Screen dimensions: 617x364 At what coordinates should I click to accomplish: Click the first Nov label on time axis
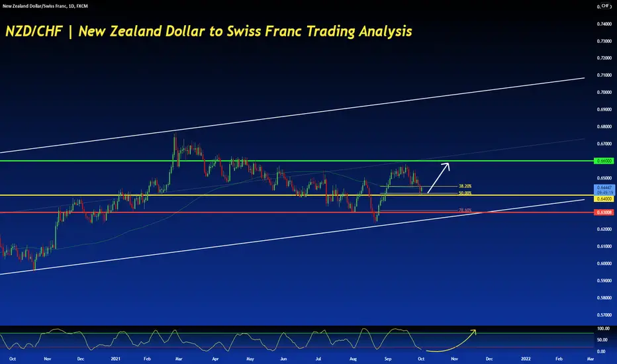pyautogui.click(x=48, y=359)
